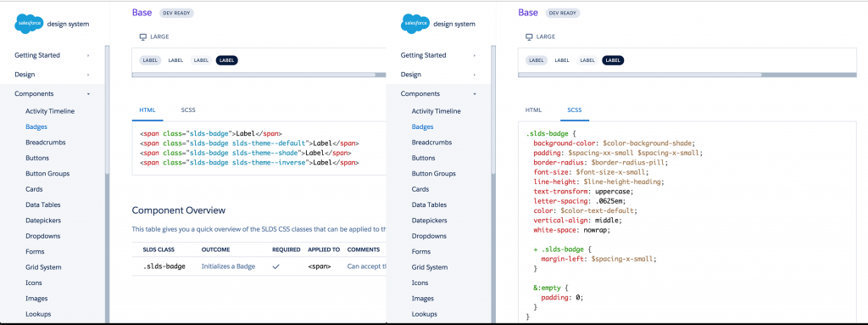Open Forms in the left page sidebar
Image resolution: width=868 pixels, height=325 pixels.
point(34,251)
